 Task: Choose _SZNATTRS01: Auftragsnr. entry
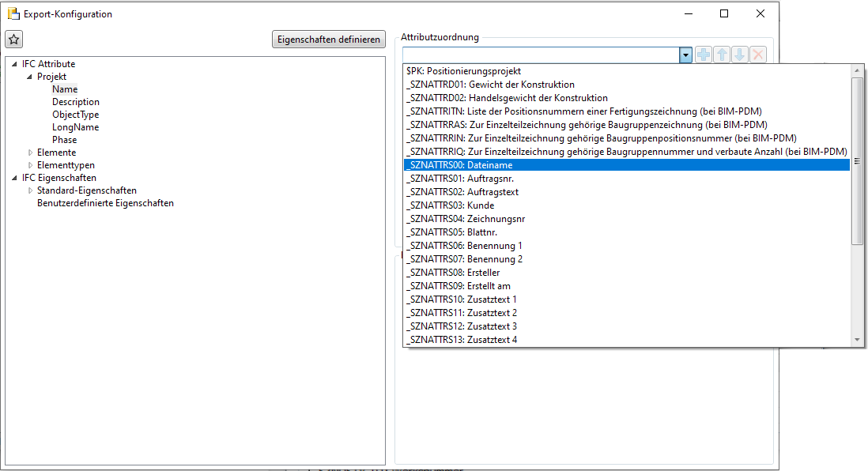click(627, 179)
